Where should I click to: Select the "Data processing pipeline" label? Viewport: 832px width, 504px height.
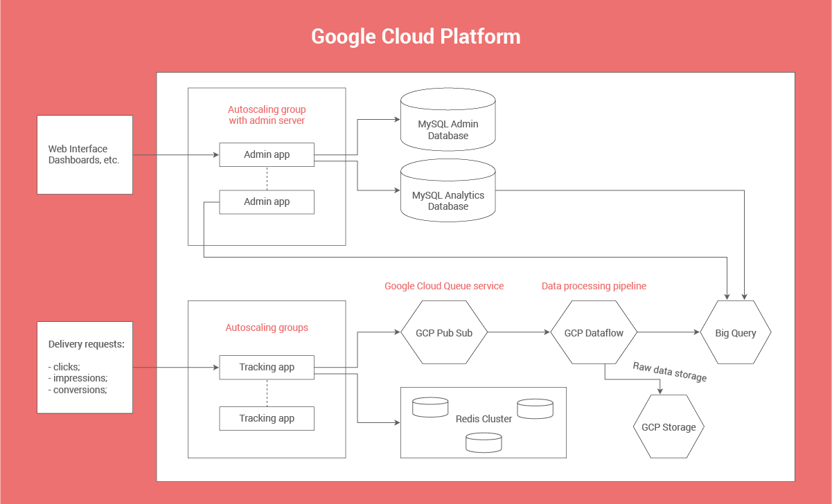tap(594, 286)
